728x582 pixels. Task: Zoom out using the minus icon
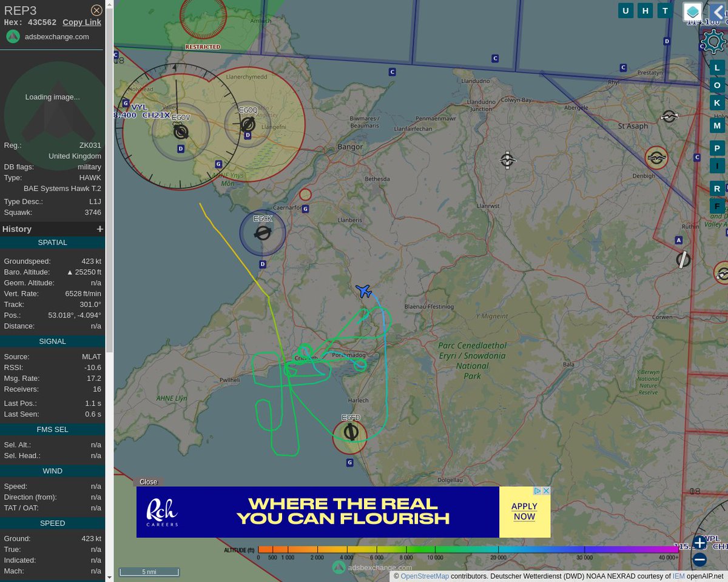tap(699, 560)
